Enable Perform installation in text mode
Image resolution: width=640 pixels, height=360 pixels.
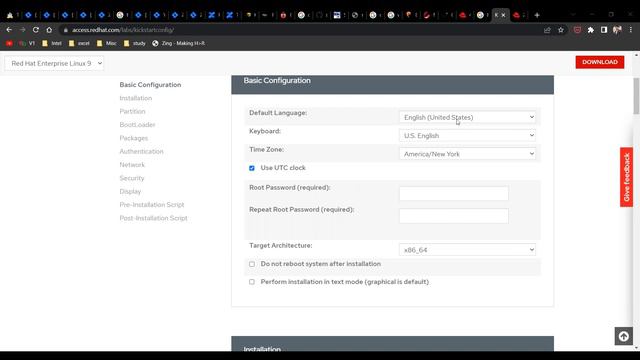click(252, 282)
